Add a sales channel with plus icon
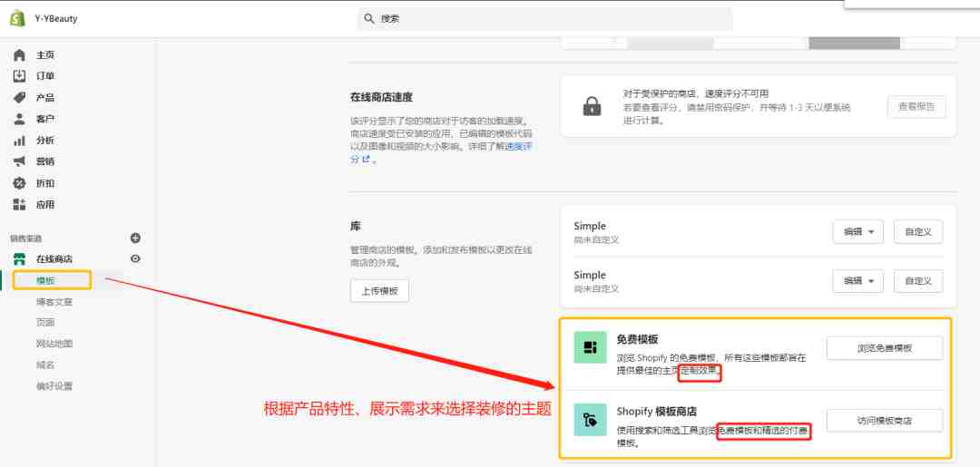 [135, 238]
